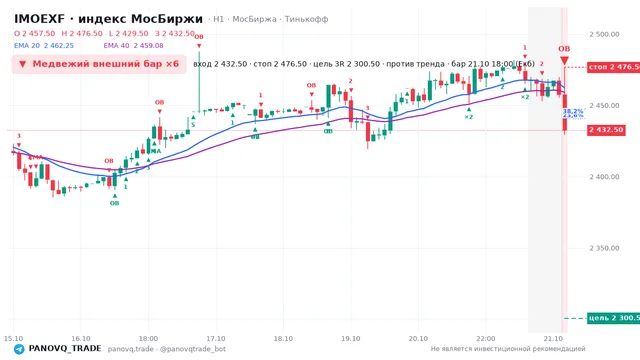This screenshot has height=360, width=640.
Task: Click the O 2 457.50 open value
Action: [35, 33]
